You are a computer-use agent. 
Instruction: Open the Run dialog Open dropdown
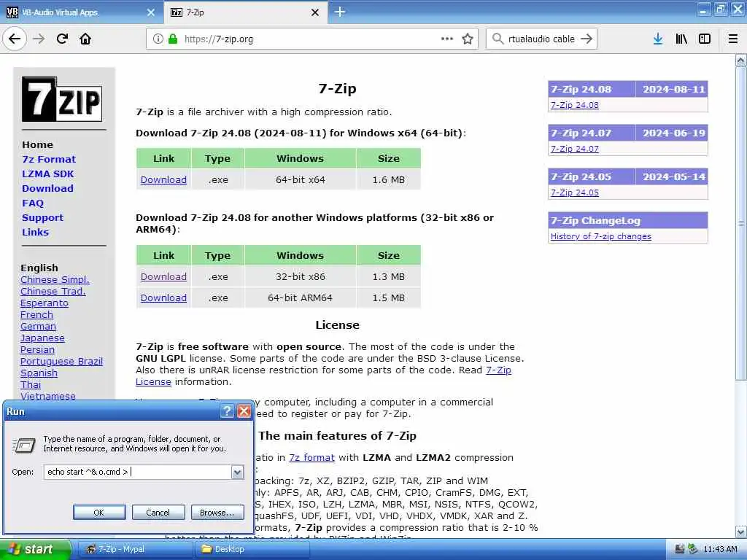pyautogui.click(x=237, y=472)
